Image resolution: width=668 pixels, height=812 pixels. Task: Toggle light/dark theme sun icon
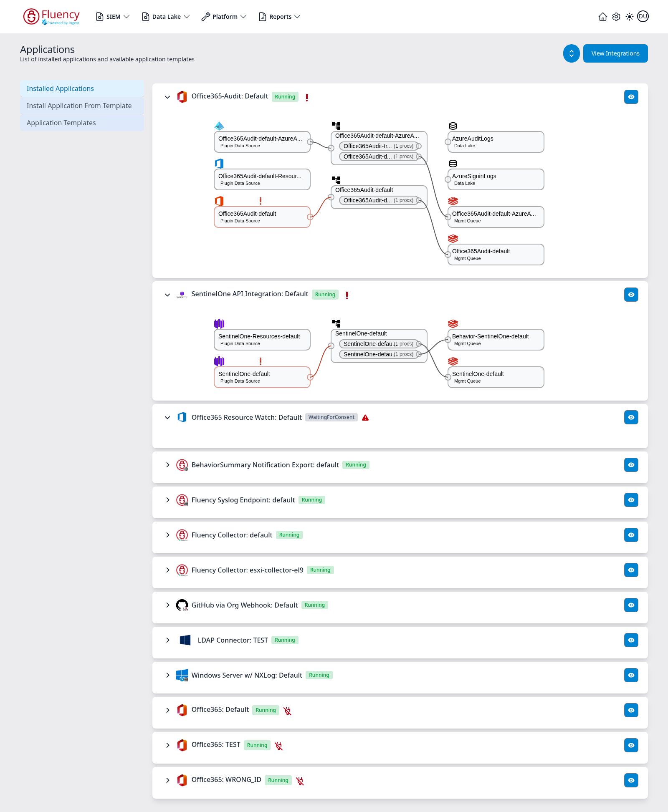coord(630,17)
